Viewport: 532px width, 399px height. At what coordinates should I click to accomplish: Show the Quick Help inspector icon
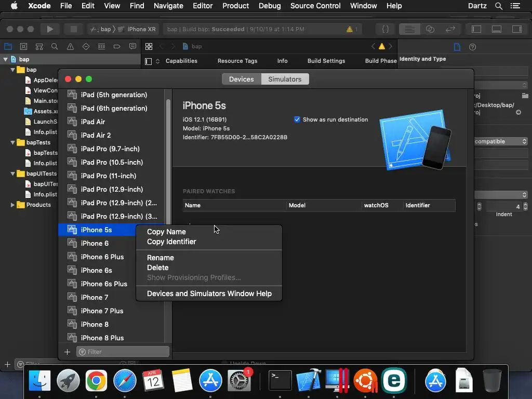pyautogui.click(x=472, y=47)
